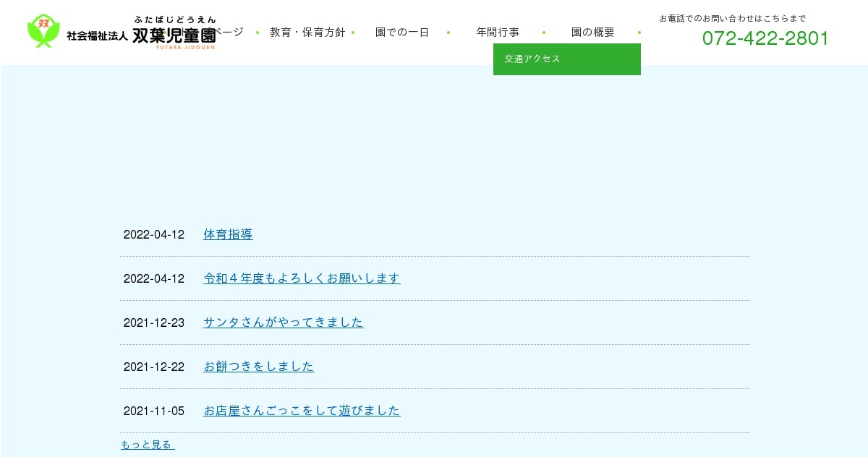The height and width of the screenshot is (457, 868).
Task: Select the 園での一日 menu item
Action: [402, 33]
